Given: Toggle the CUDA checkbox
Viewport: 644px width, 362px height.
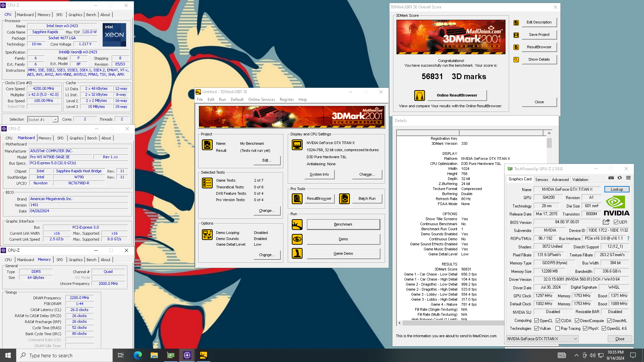Looking at the screenshot, I should [558, 321].
